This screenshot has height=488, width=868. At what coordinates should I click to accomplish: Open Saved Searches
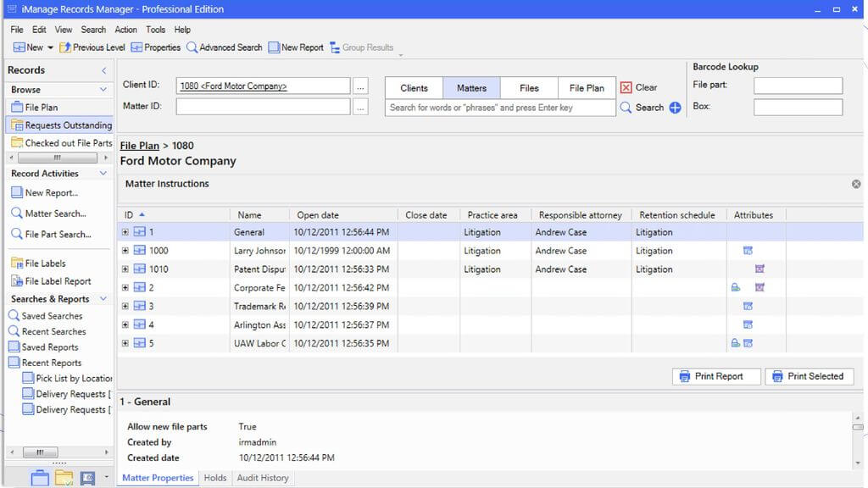tap(46, 316)
